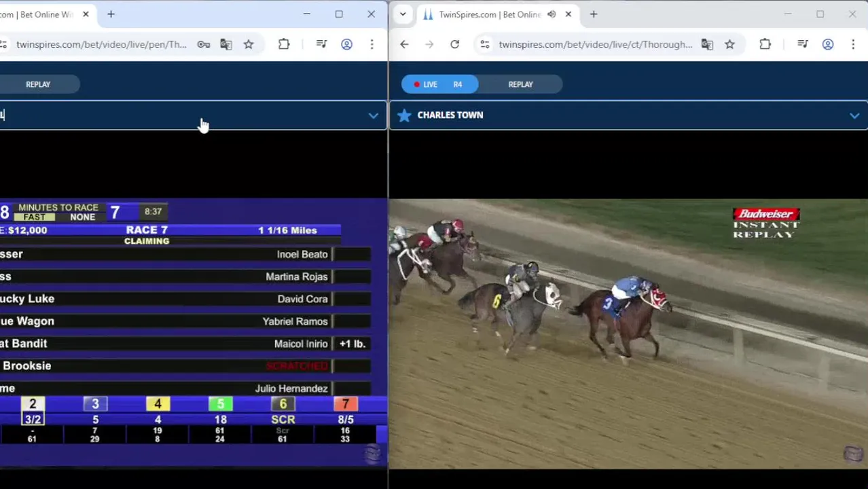
Task: Open the CHARLES TOWN track dropdown
Action: tap(628, 115)
